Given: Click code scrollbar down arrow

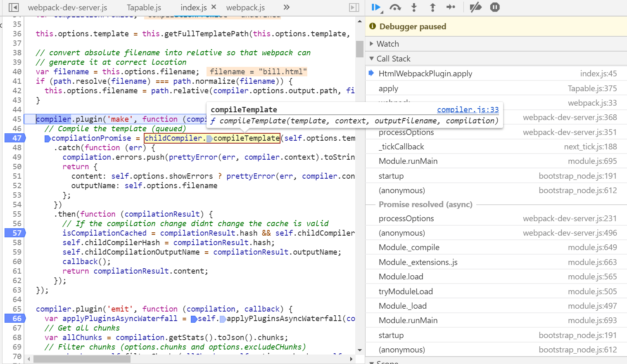Looking at the screenshot, I should pos(360,350).
